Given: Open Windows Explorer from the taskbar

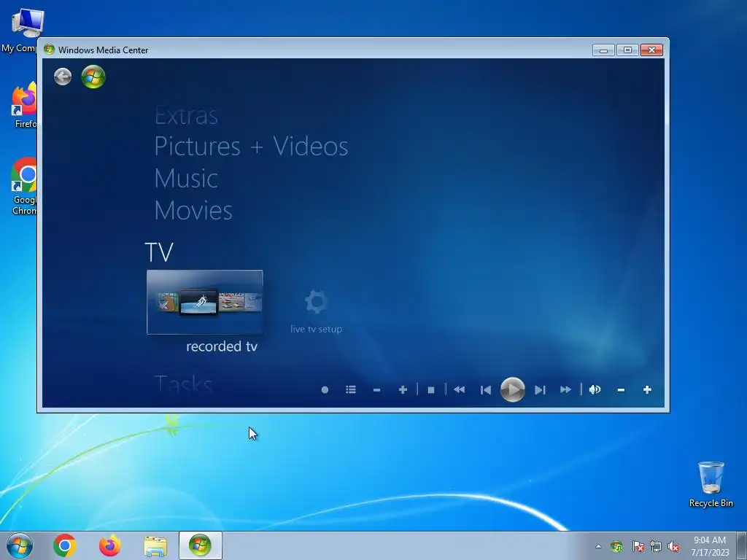Looking at the screenshot, I should (155, 546).
